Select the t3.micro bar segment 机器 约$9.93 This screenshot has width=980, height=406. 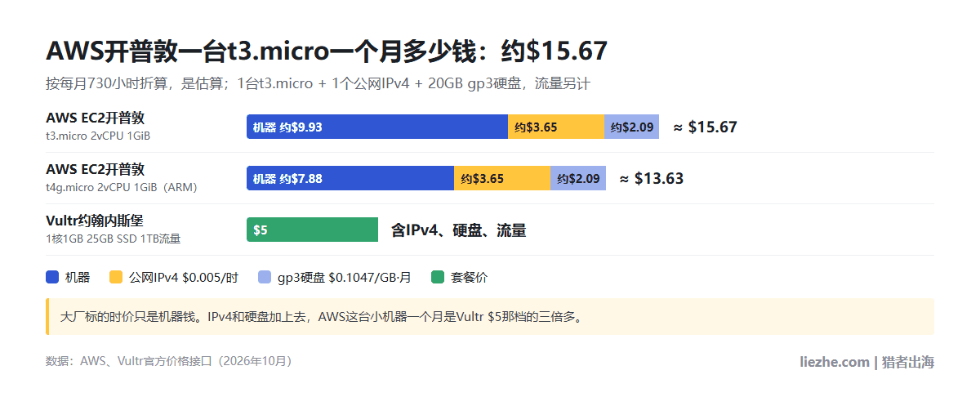click(x=377, y=127)
